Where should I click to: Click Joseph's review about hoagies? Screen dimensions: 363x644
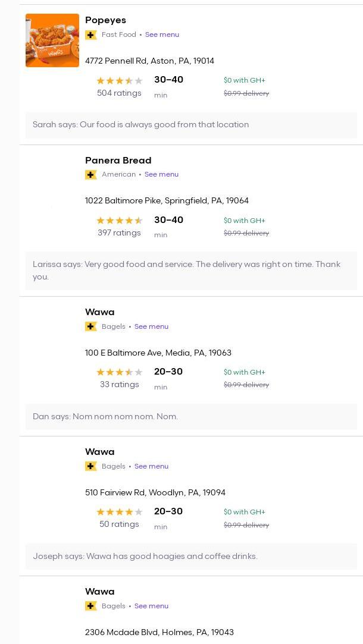click(x=145, y=556)
